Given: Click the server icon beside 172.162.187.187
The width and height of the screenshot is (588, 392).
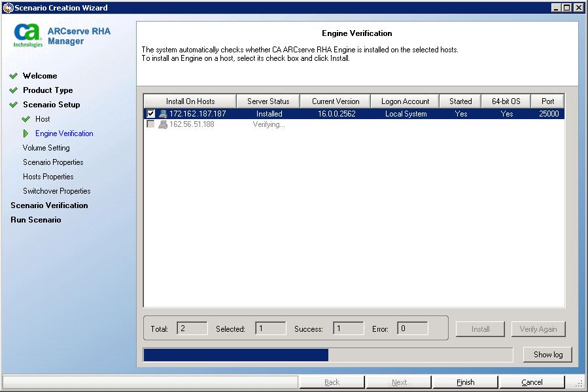Looking at the screenshot, I should [164, 113].
